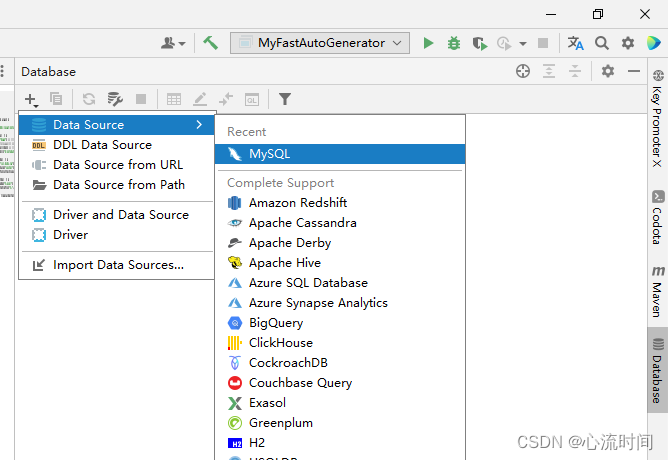Select Greenplum data source
The width and height of the screenshot is (668, 460).
pos(340,423)
